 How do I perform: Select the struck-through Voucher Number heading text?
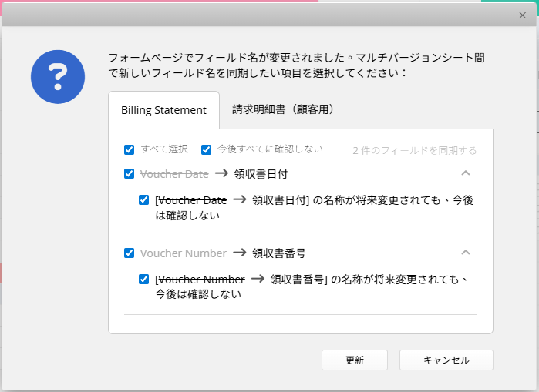coord(184,253)
